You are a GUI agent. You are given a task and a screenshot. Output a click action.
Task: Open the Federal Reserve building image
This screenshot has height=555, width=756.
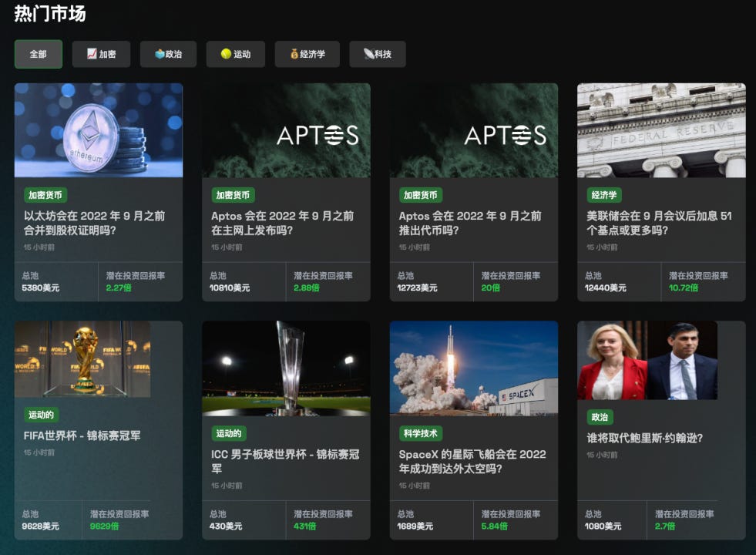661,130
